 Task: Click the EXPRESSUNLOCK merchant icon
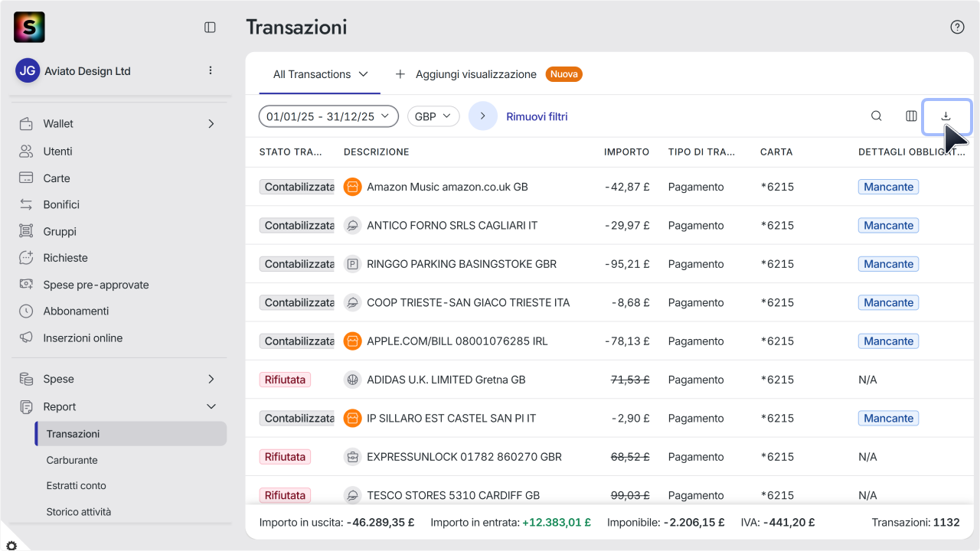352,457
